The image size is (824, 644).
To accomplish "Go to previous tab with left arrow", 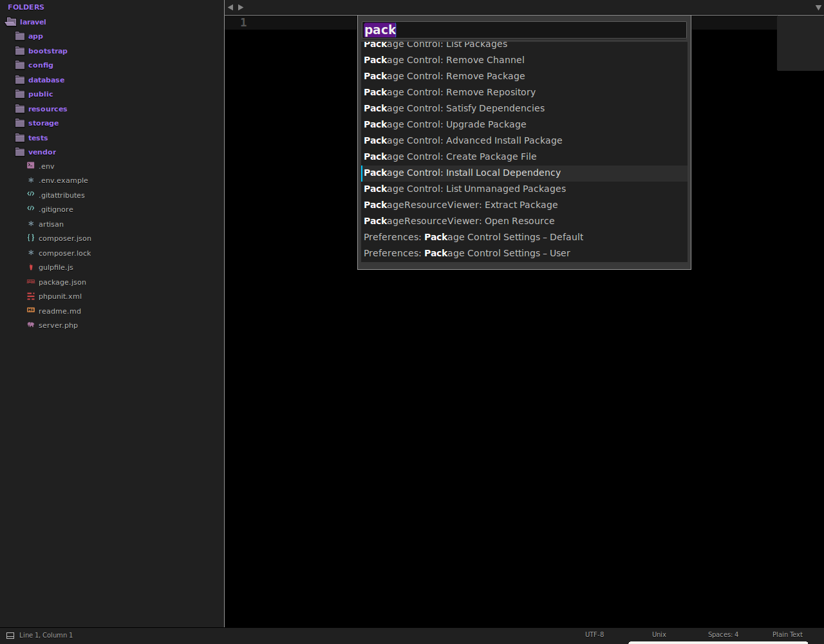I will click(x=230, y=7).
